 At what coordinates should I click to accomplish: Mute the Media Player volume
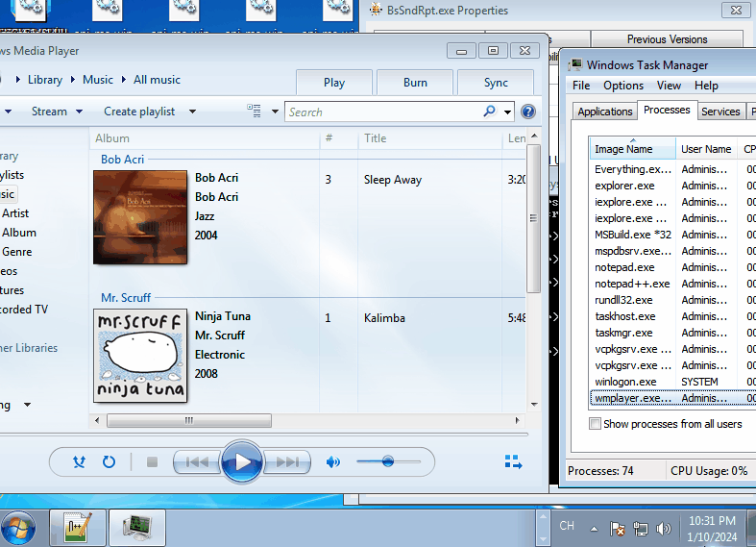[332, 462]
